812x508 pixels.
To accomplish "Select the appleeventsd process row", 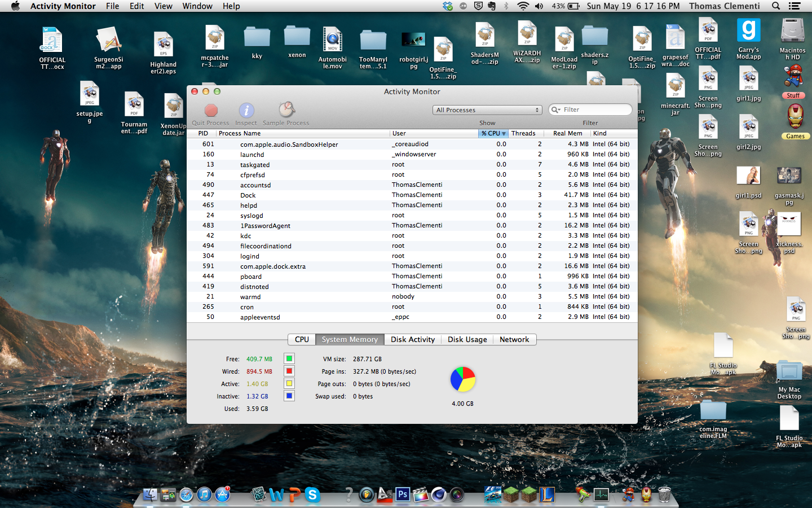I will pyautogui.click(x=412, y=317).
